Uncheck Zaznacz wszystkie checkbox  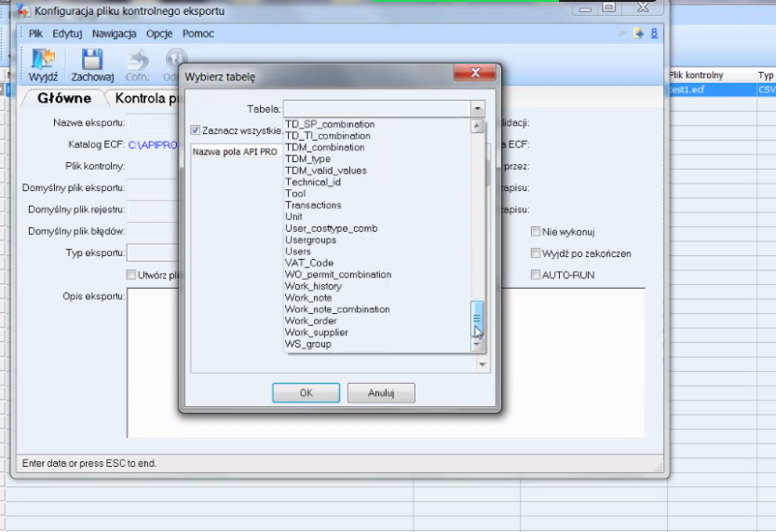pos(195,130)
